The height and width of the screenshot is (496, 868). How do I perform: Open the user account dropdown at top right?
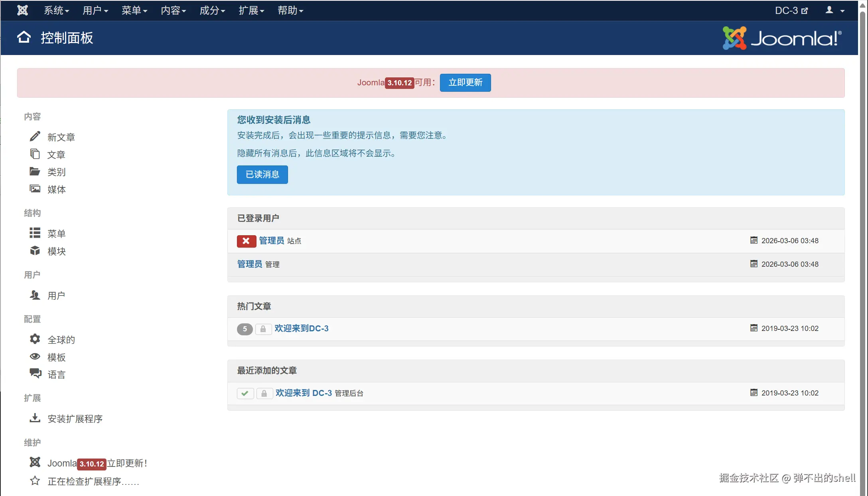point(834,10)
